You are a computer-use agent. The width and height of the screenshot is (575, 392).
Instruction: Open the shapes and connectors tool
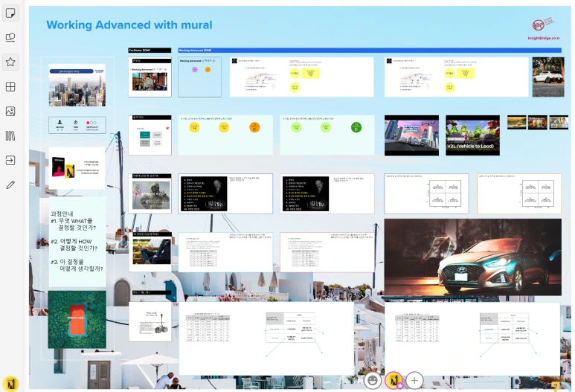pos(10,37)
